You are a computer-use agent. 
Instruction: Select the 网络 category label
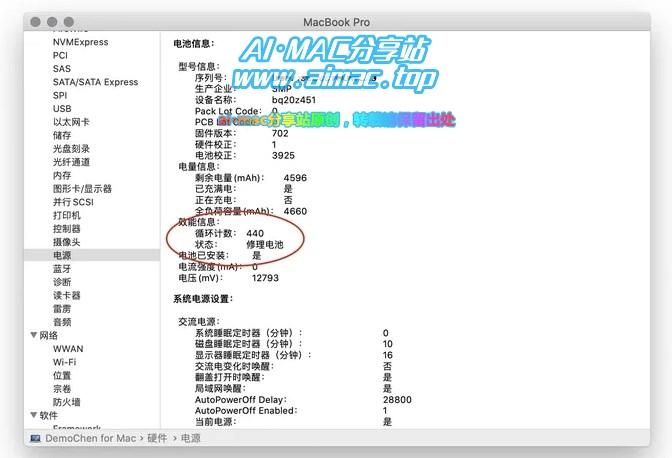(48, 335)
